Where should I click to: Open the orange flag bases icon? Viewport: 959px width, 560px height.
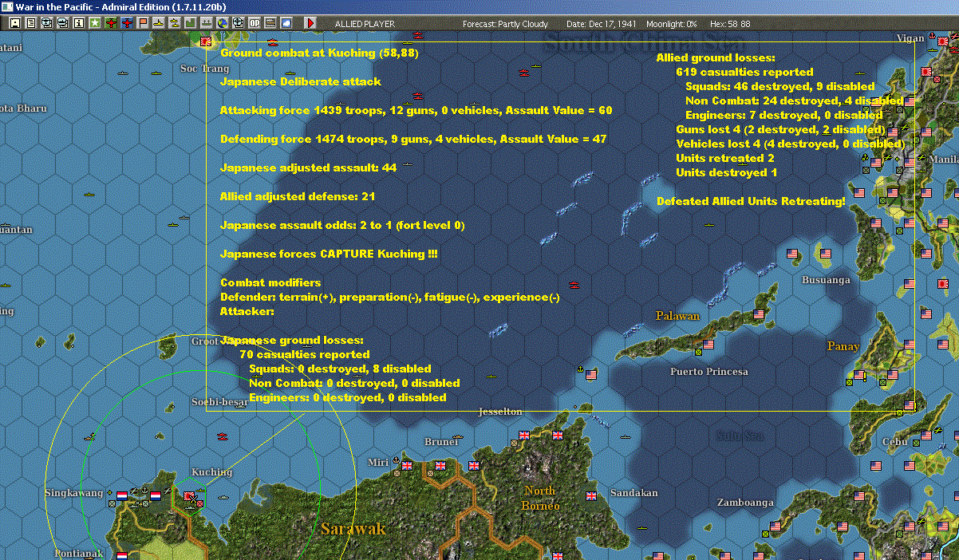tap(143, 23)
